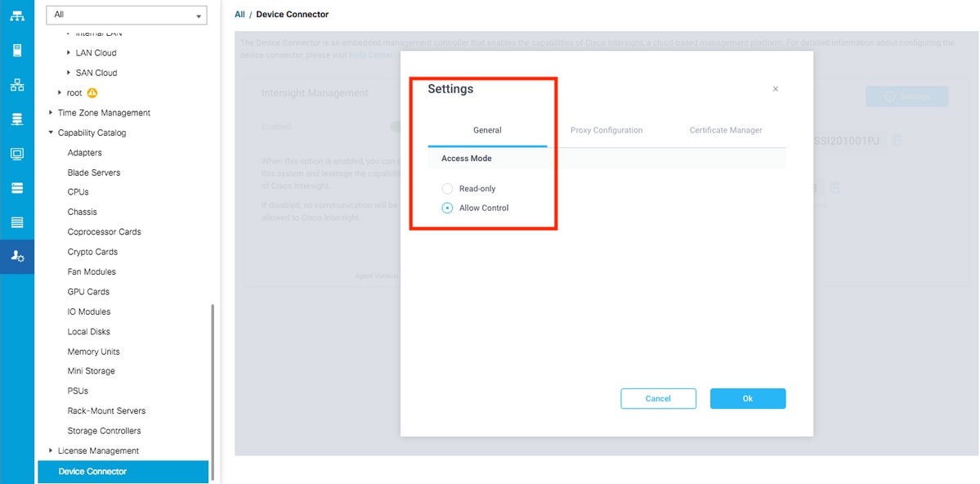Select the Read-only access mode

coord(447,188)
